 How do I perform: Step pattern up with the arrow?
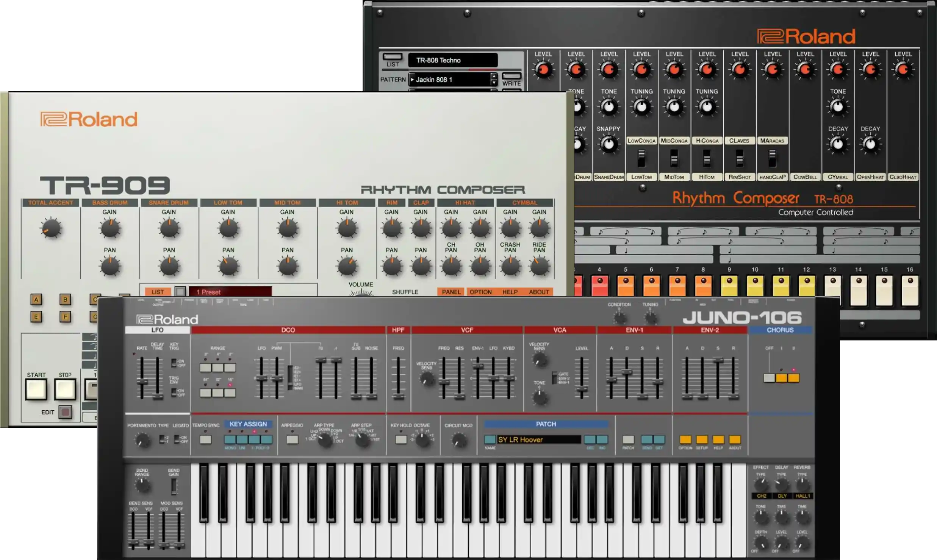coord(494,76)
